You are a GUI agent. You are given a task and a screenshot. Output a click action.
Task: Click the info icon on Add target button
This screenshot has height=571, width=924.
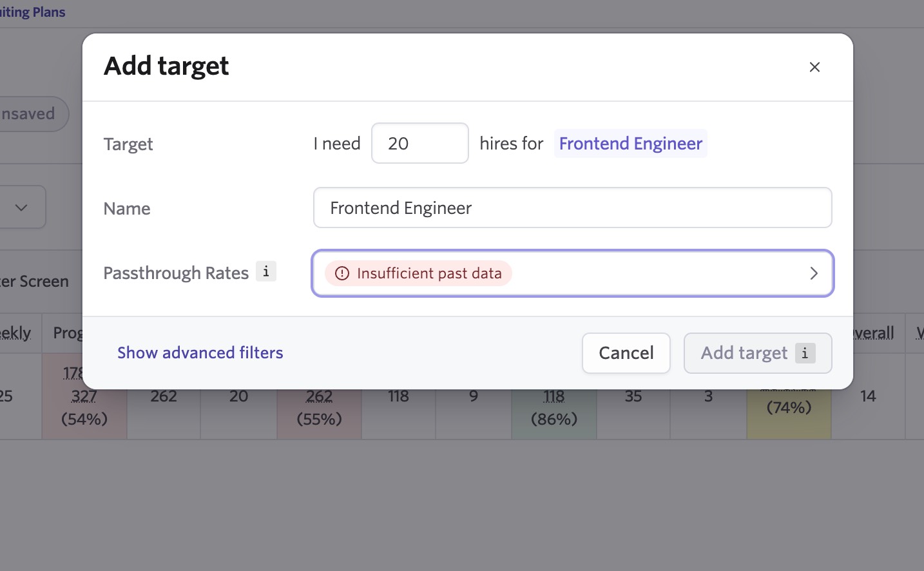click(x=805, y=353)
